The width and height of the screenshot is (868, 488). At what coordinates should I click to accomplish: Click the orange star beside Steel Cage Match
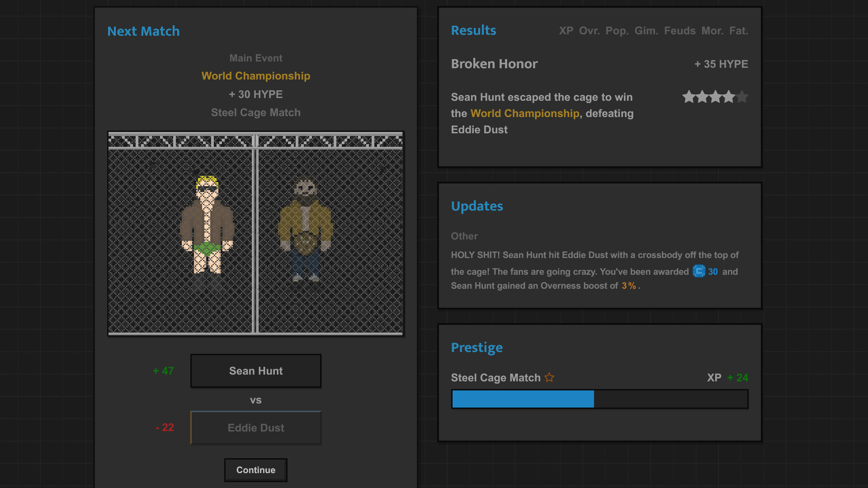point(549,377)
